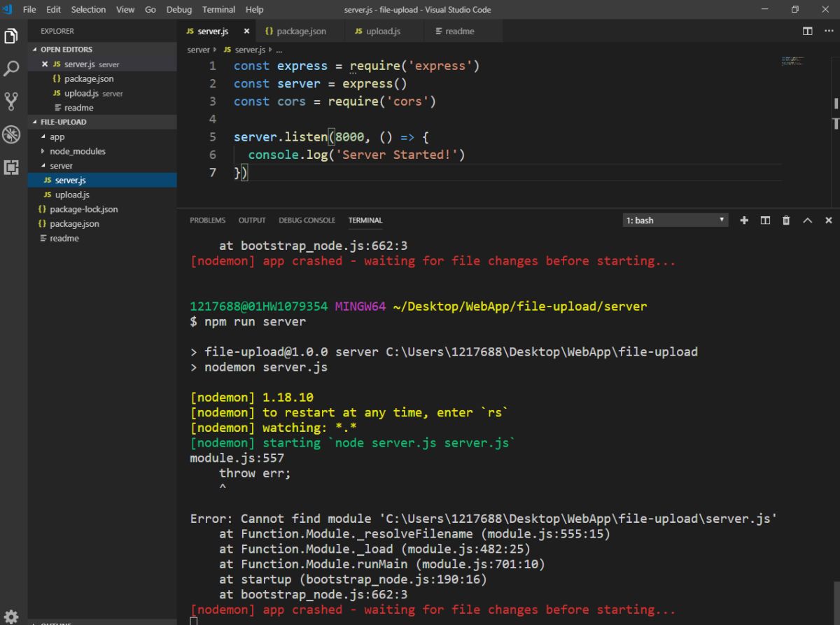The height and width of the screenshot is (625, 840).
Task: Open the File menu
Action: (29, 9)
